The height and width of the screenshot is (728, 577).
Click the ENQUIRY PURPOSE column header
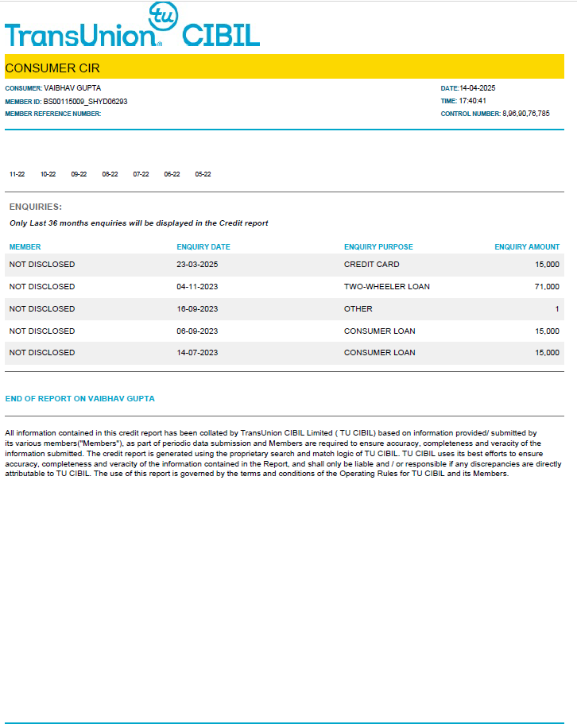click(378, 247)
